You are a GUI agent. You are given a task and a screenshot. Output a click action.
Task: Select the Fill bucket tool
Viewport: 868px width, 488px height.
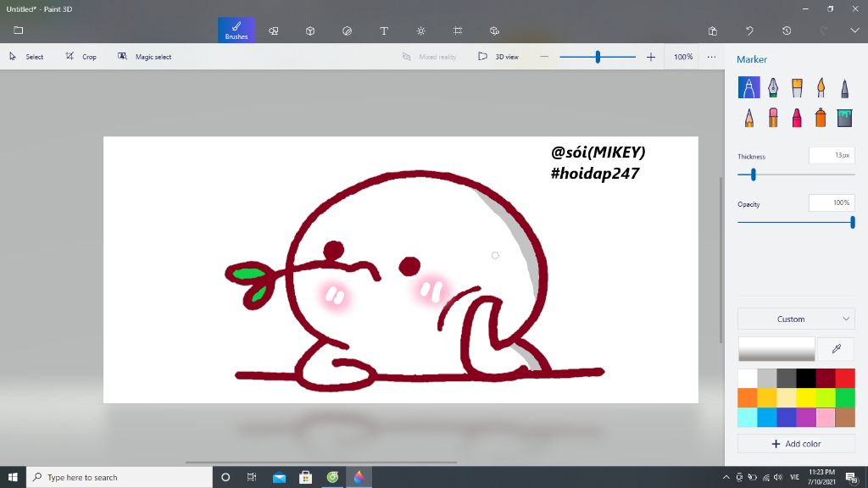[x=845, y=117]
